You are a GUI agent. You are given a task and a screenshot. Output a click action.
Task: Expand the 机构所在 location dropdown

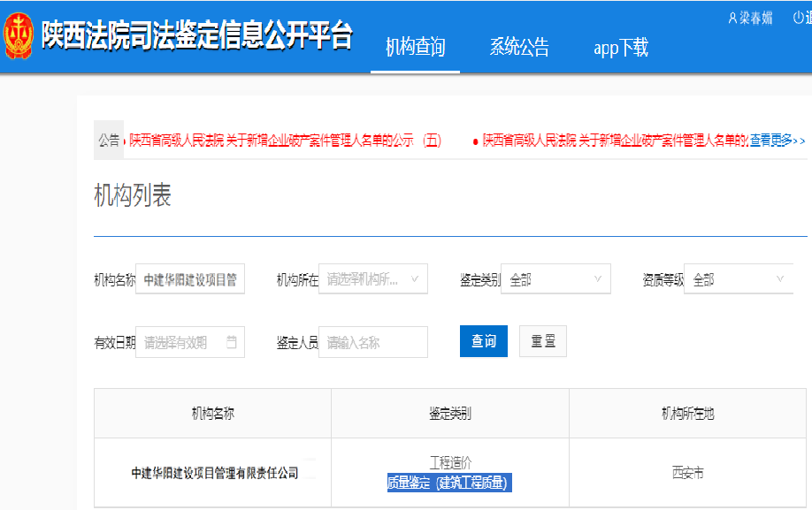(x=373, y=279)
